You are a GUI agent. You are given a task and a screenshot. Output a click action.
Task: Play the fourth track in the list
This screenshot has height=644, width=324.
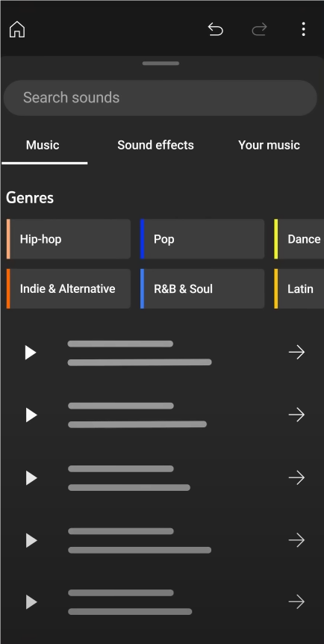pos(31,540)
